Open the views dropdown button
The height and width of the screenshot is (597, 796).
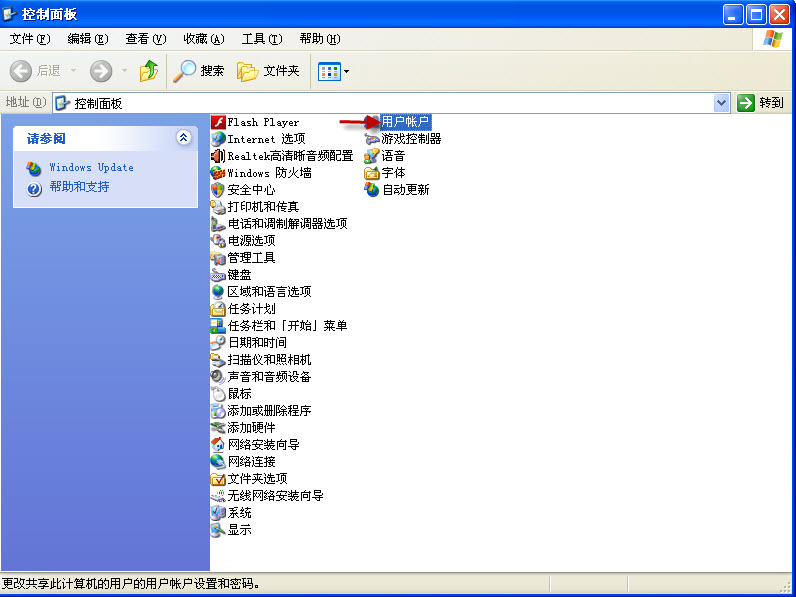coord(334,72)
